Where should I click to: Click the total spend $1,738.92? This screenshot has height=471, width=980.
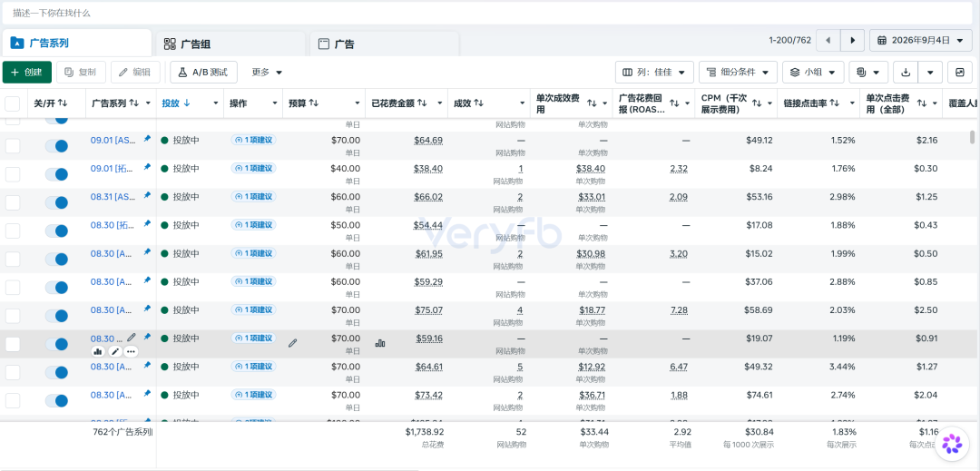pyautogui.click(x=425, y=432)
